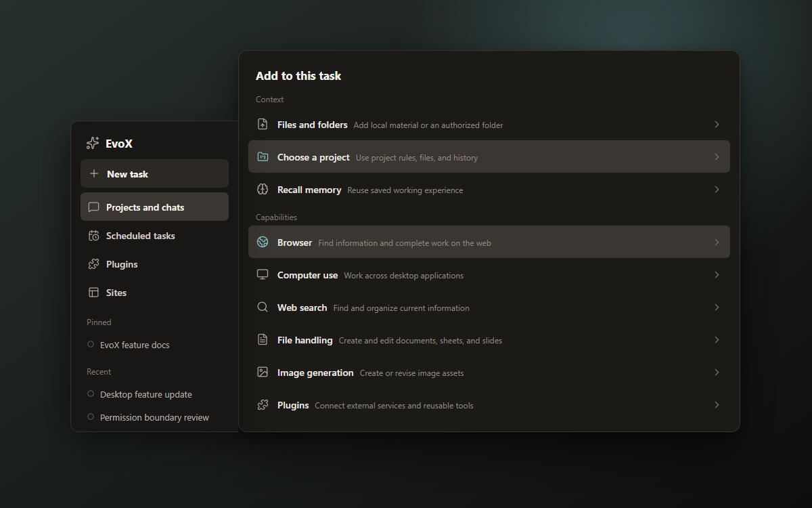Click the plus icon beside New task
812x508 pixels.
pyautogui.click(x=94, y=174)
